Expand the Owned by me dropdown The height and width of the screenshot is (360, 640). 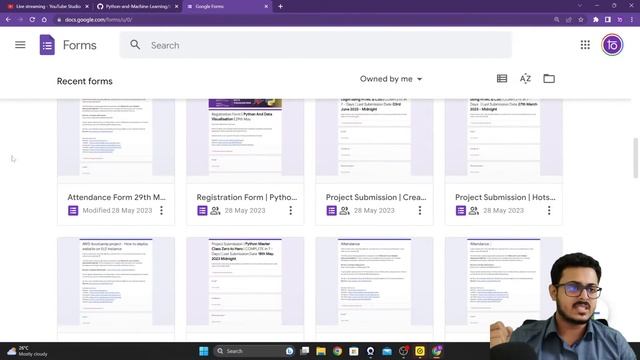(391, 79)
